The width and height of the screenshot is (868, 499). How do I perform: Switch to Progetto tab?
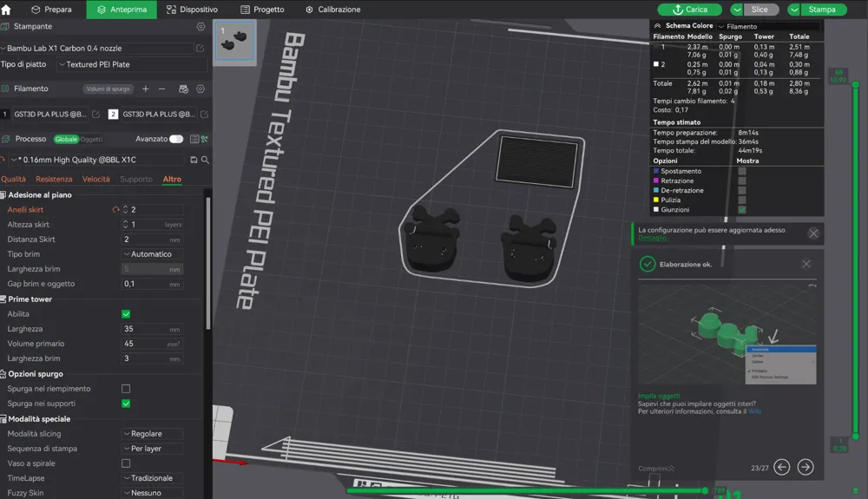tap(262, 10)
